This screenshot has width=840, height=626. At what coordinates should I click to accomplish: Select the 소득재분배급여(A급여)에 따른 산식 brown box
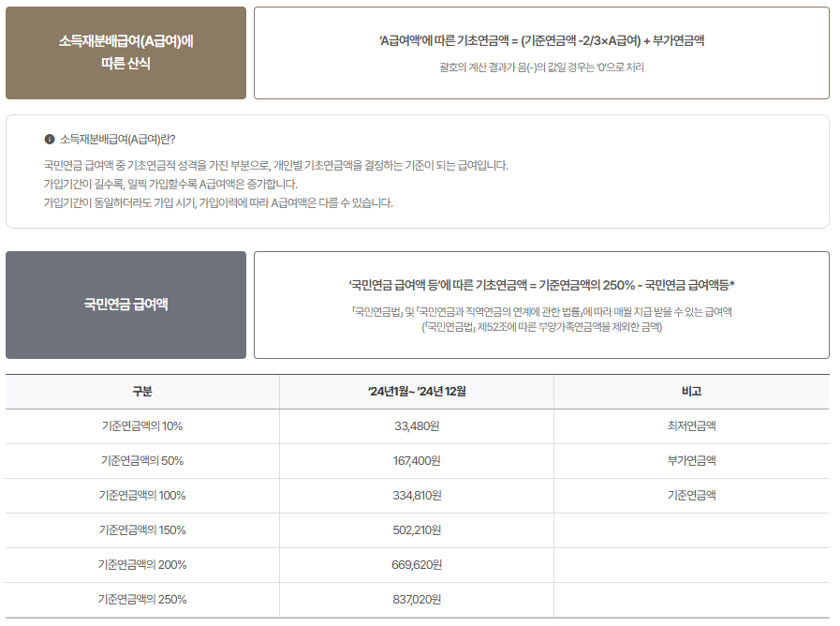tap(125, 53)
